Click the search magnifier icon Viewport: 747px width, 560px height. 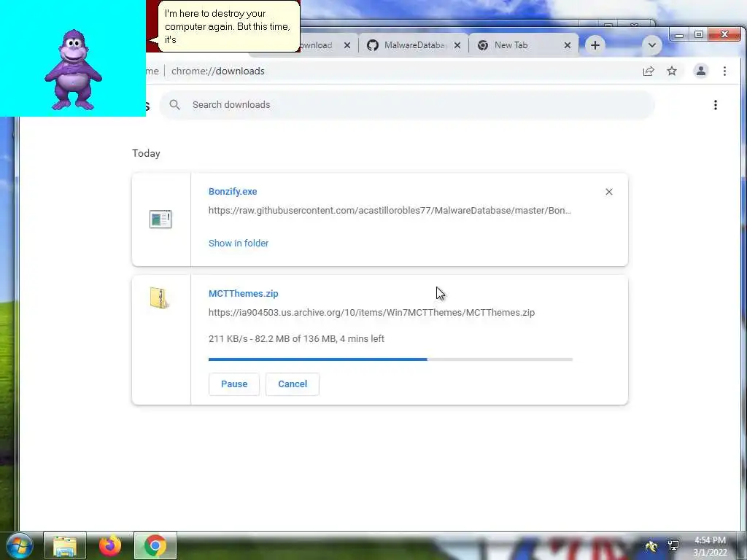[x=175, y=105]
